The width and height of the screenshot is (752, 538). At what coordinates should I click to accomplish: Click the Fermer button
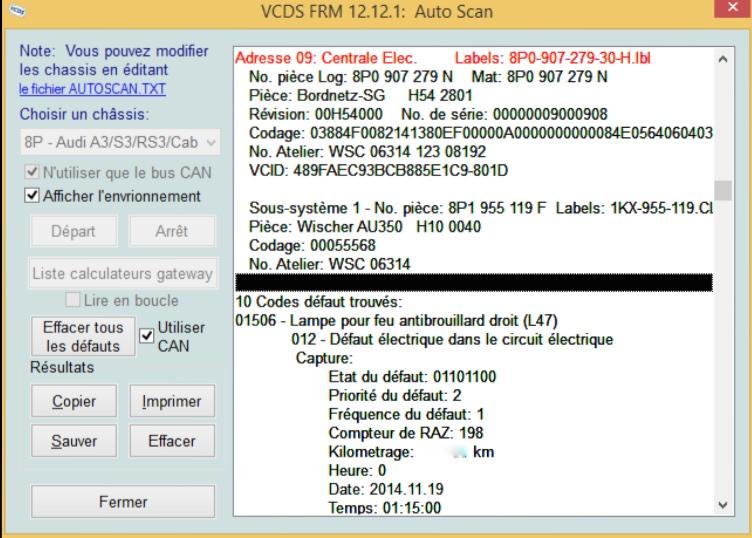point(123,502)
